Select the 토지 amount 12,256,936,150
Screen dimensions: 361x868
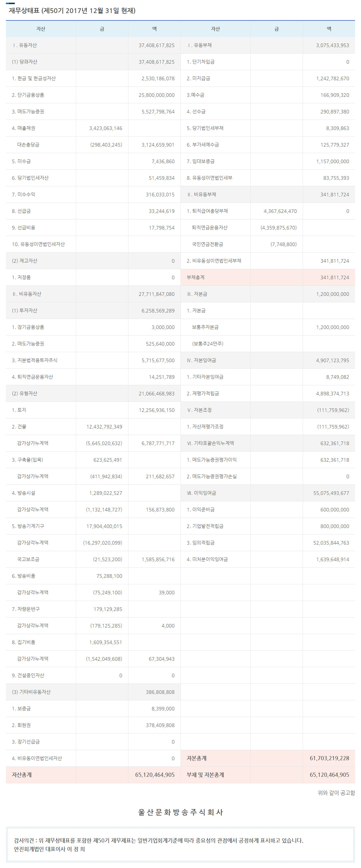(156, 410)
